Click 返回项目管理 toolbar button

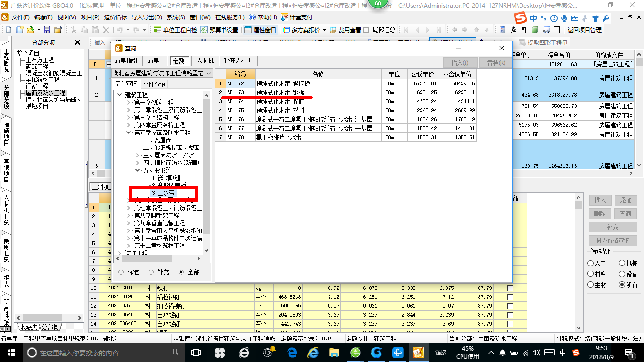coord(584,30)
